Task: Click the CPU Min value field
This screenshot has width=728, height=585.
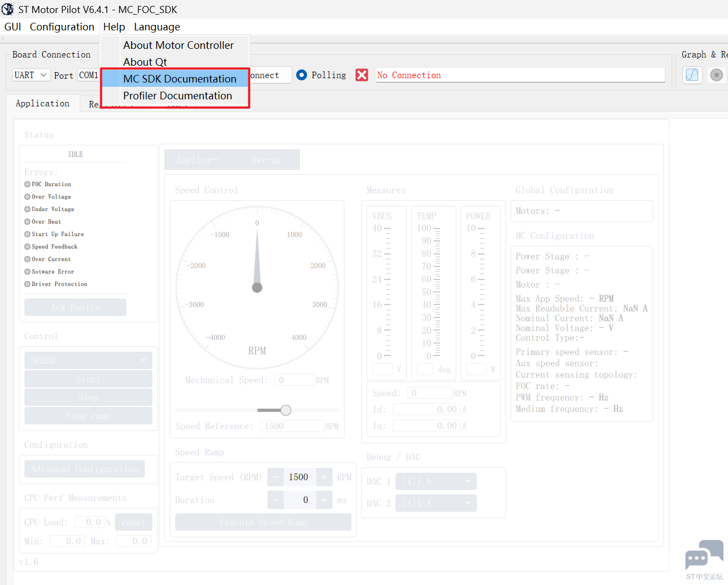Action: [67, 541]
